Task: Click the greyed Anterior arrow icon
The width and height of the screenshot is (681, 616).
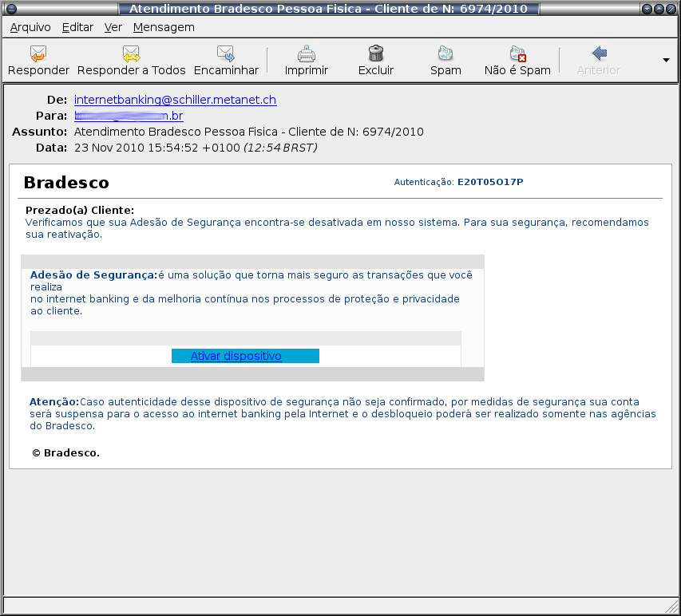Action: click(599, 53)
